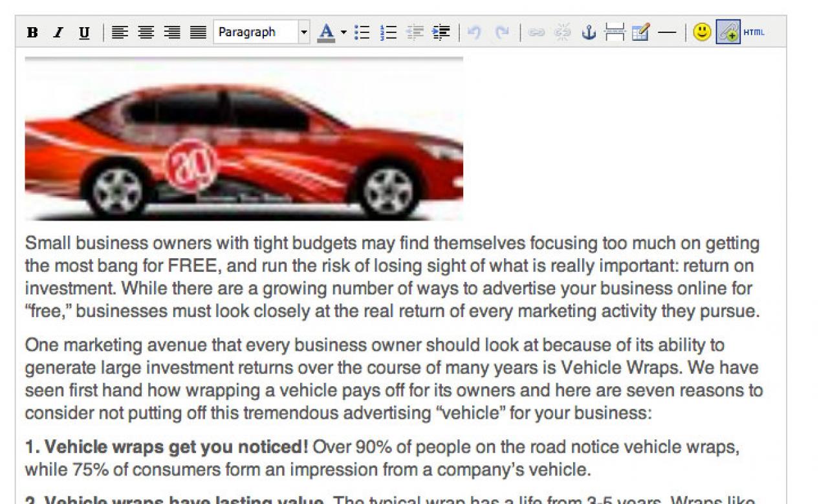Image resolution: width=828 pixels, height=504 pixels.
Task: Insert a horizontal rule line
Action: tap(666, 32)
